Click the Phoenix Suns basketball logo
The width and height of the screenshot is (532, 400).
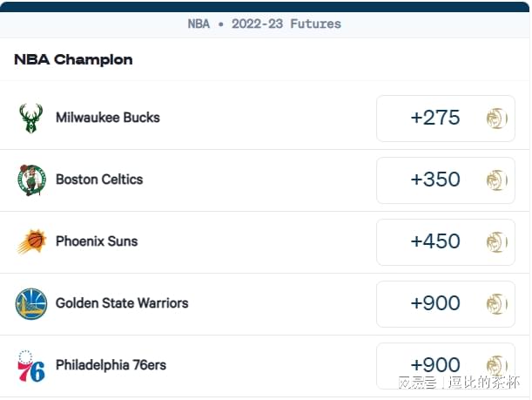(31, 241)
